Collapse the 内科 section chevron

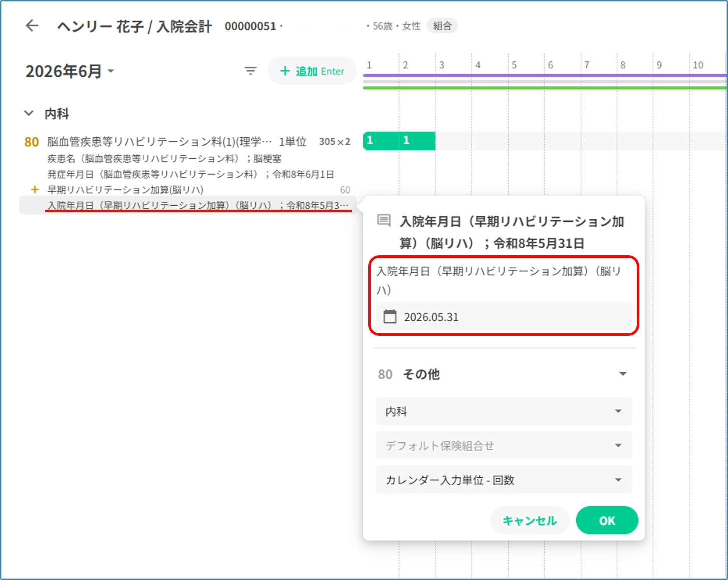(29, 114)
